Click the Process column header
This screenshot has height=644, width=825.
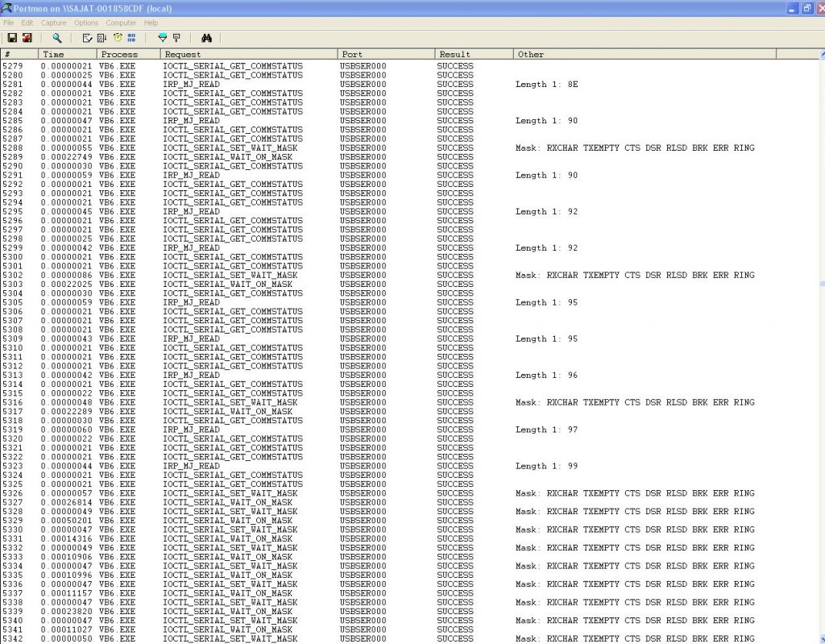[128, 54]
